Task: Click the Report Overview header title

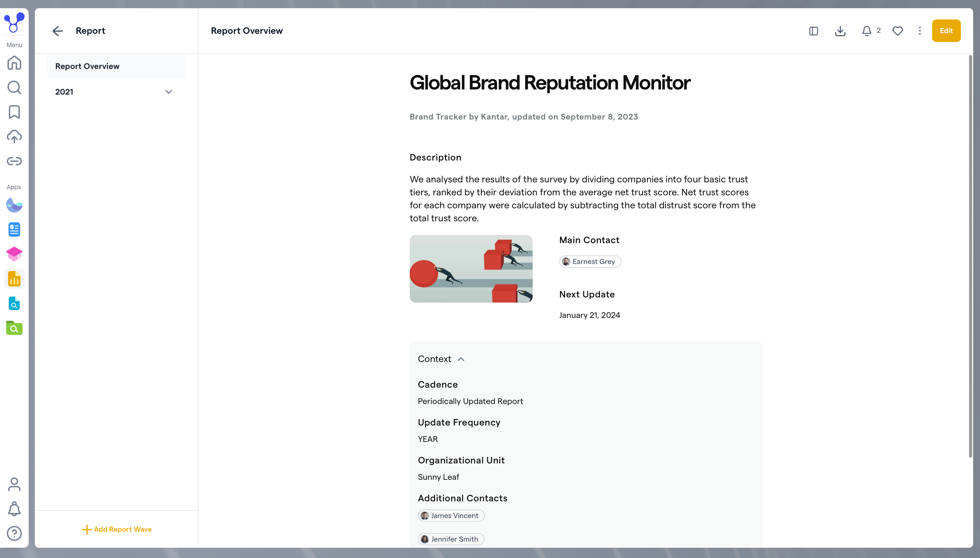Action: 246,31
